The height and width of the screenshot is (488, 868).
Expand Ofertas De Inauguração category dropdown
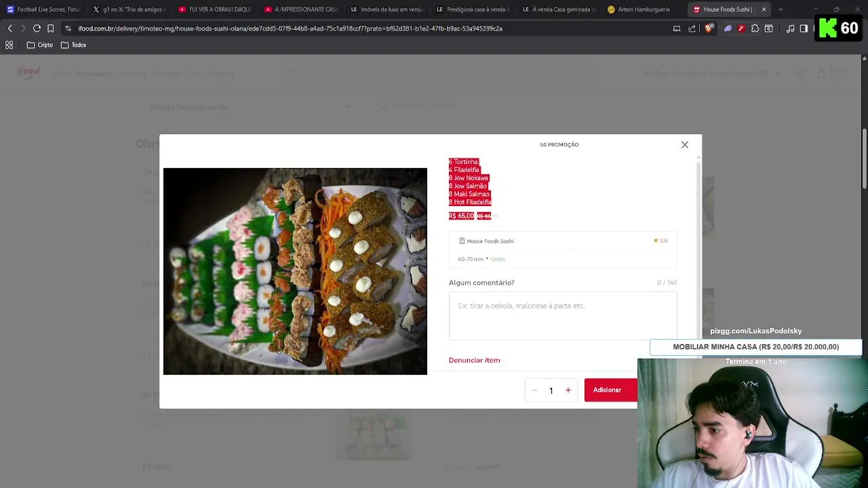[251, 106]
